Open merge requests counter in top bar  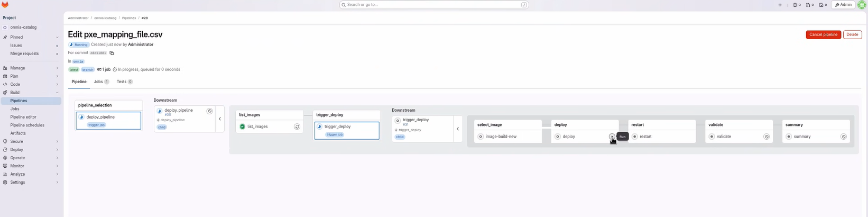[x=810, y=5]
